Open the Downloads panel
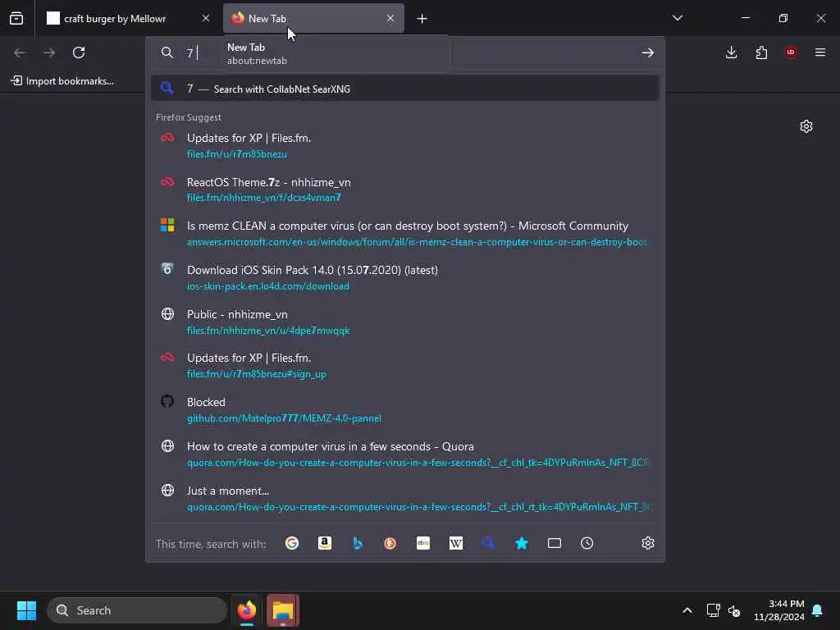The width and height of the screenshot is (840, 630). click(731, 52)
